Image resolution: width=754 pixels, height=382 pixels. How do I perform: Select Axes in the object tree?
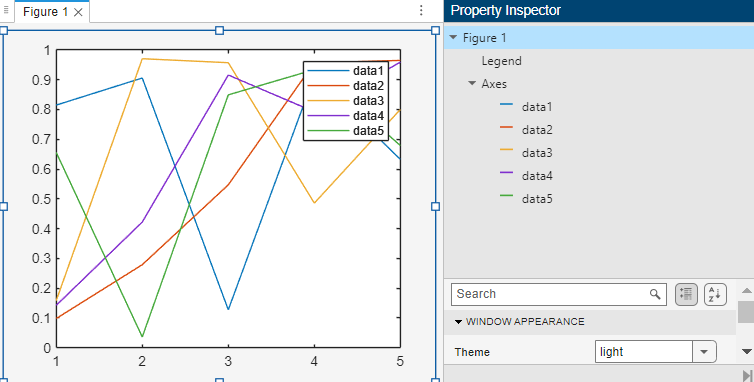(494, 84)
